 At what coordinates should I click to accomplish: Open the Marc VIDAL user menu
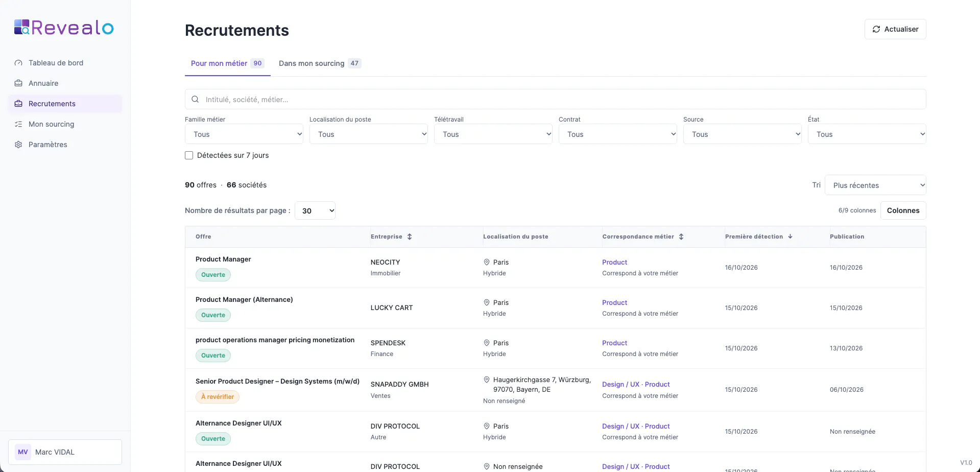pos(65,452)
